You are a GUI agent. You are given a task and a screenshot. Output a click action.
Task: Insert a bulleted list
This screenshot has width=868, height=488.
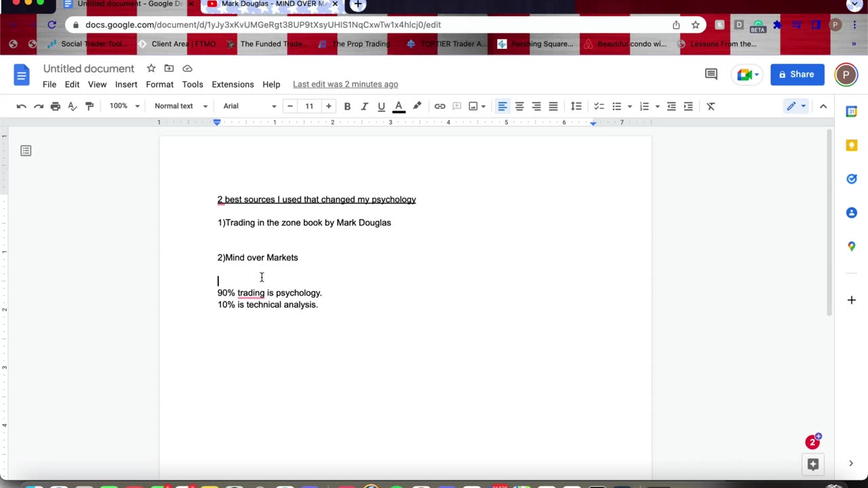(616, 106)
